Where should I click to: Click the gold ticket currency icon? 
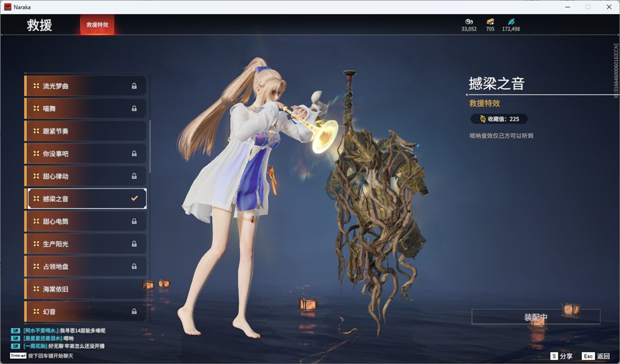point(490,21)
